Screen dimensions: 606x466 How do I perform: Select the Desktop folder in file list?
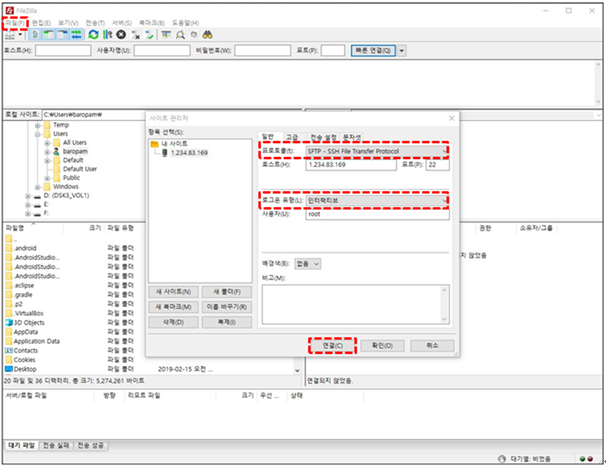[25, 369]
